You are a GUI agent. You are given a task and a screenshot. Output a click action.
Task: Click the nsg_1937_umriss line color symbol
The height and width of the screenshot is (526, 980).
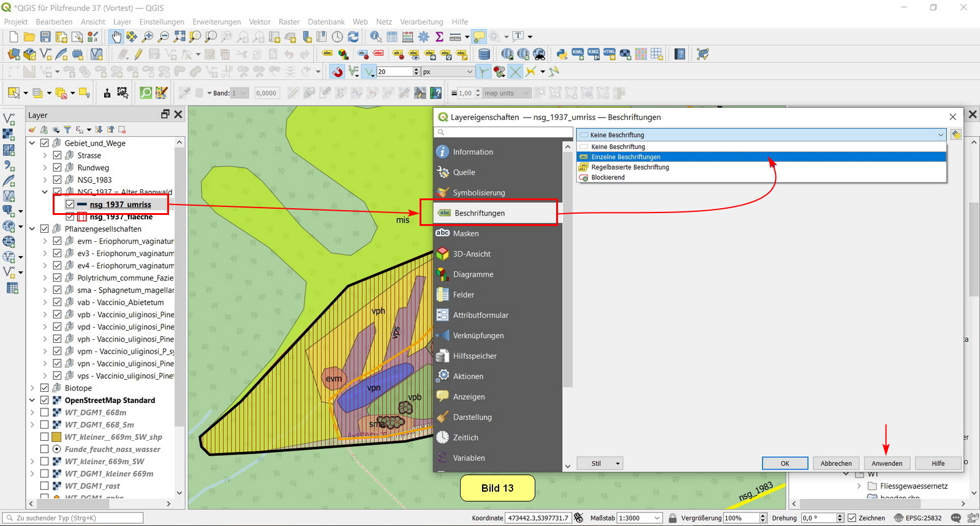82,205
